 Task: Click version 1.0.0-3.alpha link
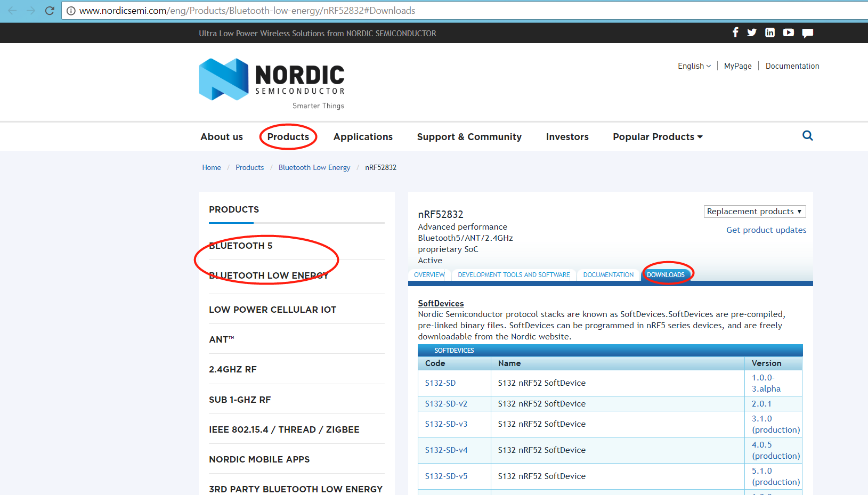pyautogui.click(x=766, y=383)
